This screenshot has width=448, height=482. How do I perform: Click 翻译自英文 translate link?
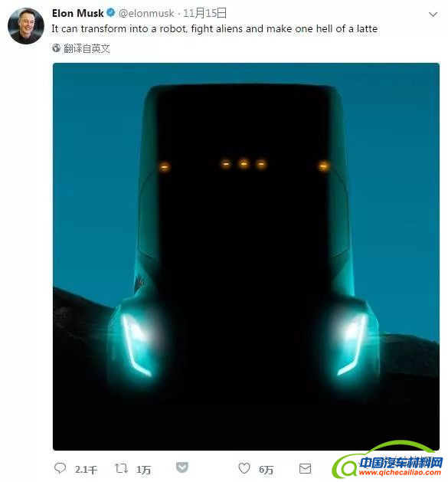click(x=87, y=48)
